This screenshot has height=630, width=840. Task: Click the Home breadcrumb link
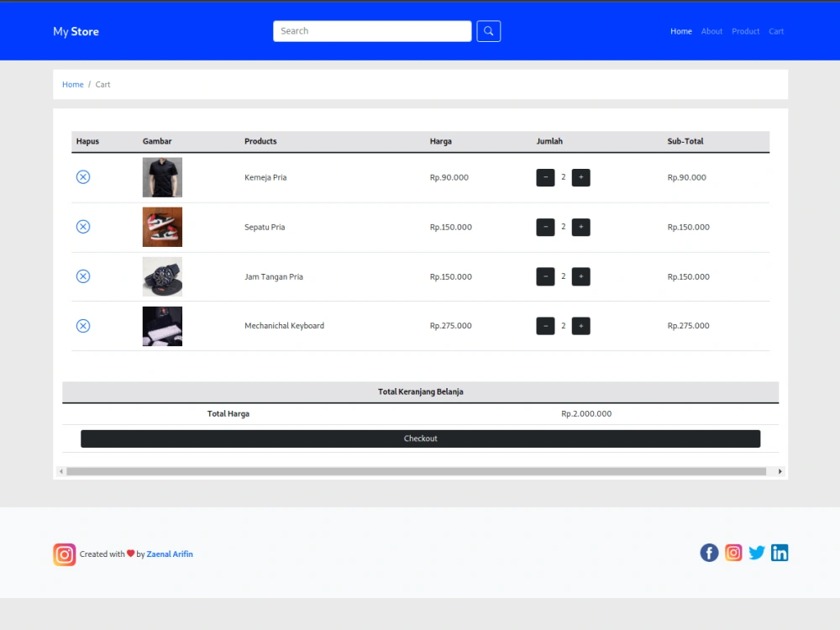click(x=73, y=85)
